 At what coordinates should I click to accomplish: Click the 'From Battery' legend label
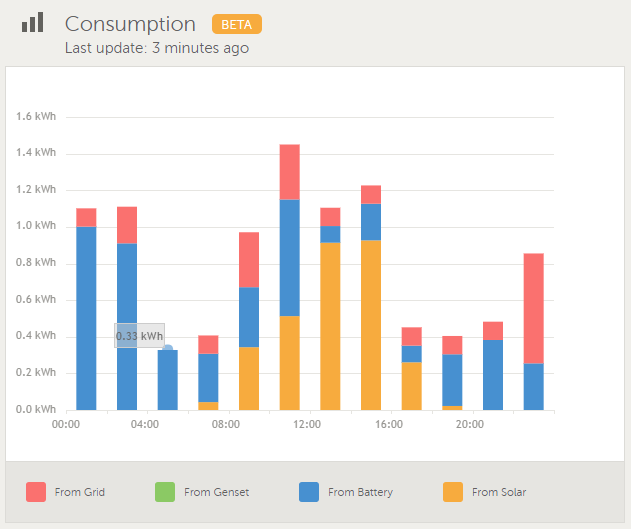tap(360, 492)
